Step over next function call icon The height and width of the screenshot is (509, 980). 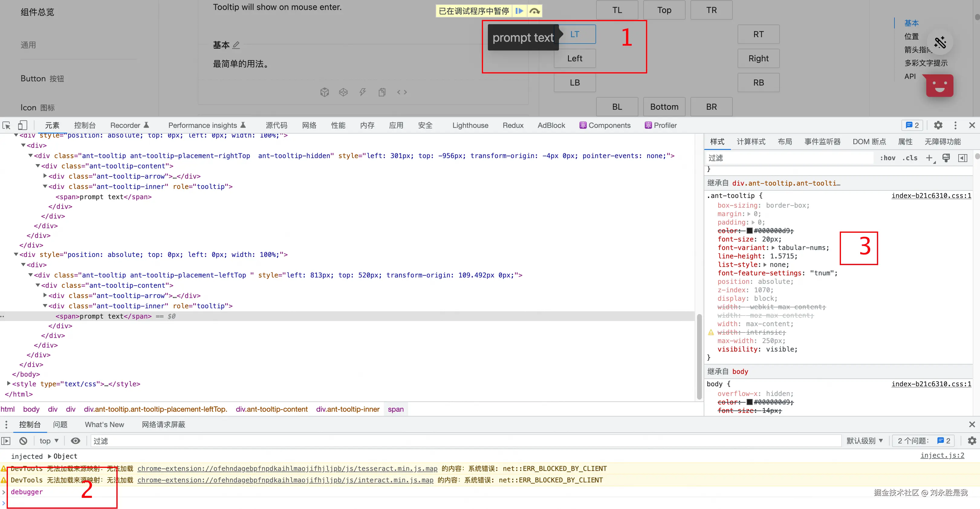pos(534,11)
